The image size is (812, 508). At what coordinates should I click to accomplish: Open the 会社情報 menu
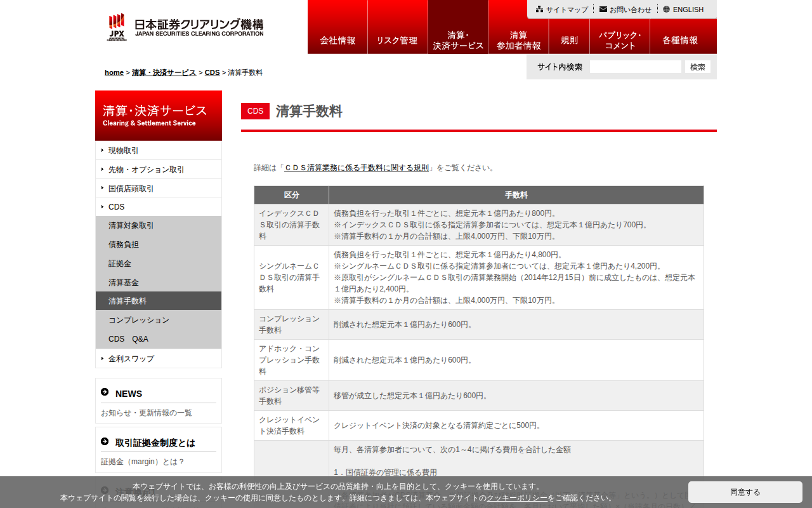pyautogui.click(x=337, y=27)
